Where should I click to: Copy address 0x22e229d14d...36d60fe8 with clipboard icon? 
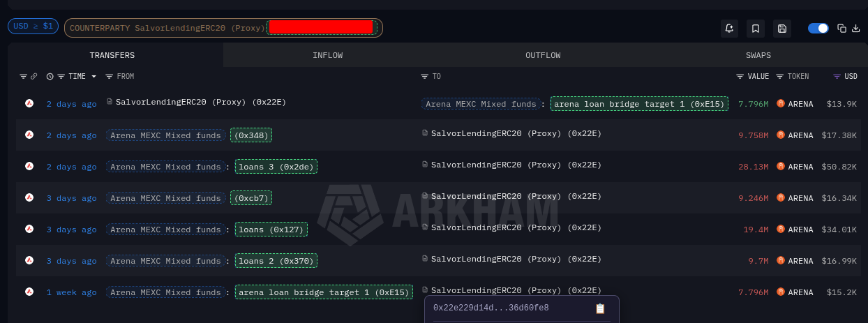click(x=600, y=308)
